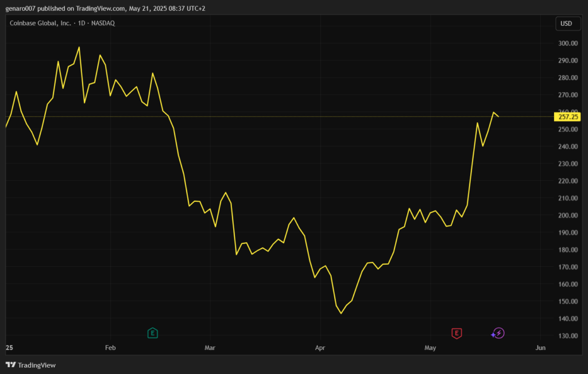The width and height of the screenshot is (588, 374).
Task: Open the USD currency selector
Action: click(566, 24)
